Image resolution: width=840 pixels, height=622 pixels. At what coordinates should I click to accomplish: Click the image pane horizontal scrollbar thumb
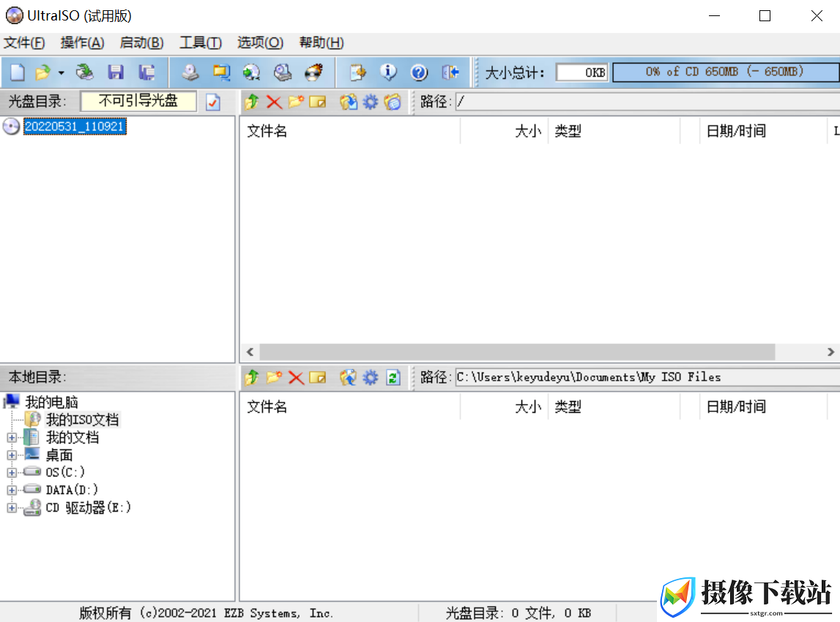[518, 352]
